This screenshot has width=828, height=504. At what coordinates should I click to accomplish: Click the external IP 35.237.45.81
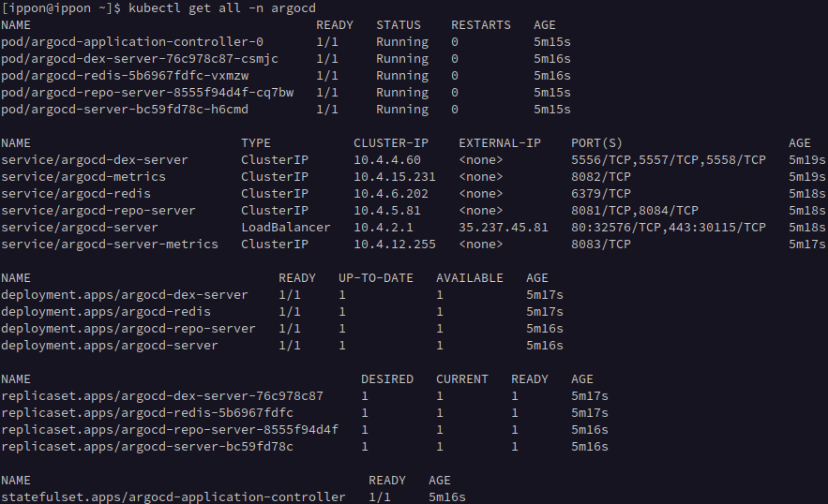pos(504,228)
